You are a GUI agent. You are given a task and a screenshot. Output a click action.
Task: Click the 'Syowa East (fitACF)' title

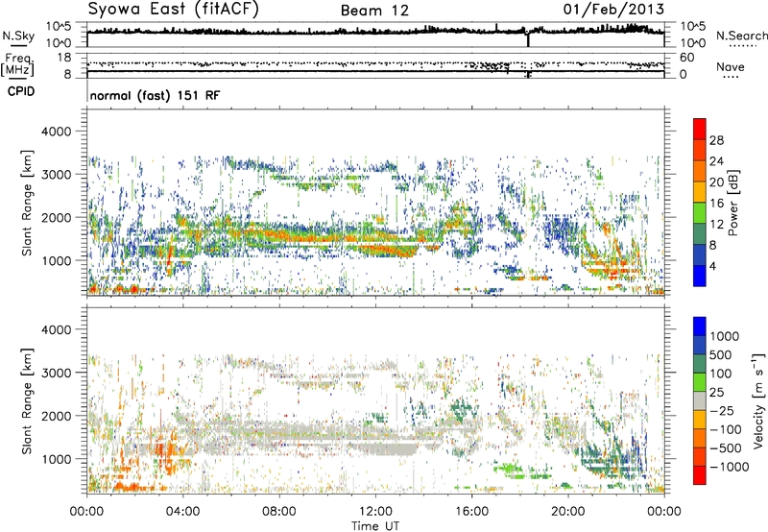click(x=174, y=9)
